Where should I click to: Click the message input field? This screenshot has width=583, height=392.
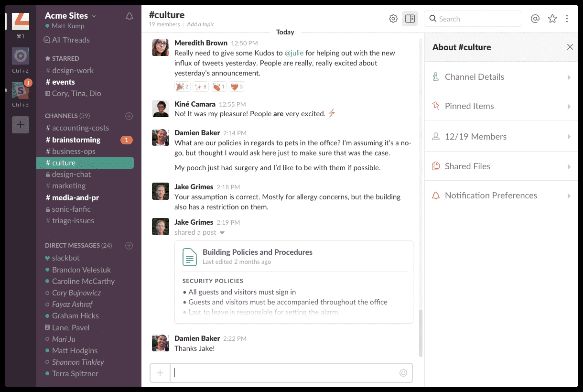[x=287, y=372]
